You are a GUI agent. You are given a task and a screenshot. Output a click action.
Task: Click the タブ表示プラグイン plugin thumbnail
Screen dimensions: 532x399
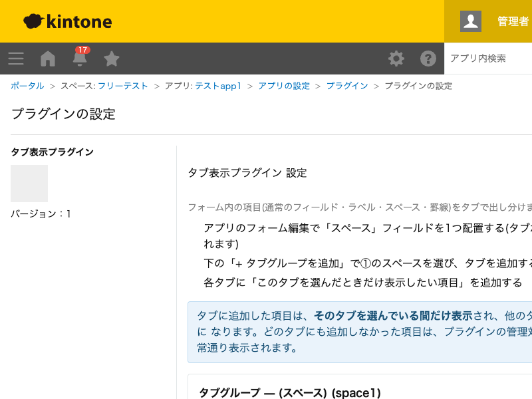tap(29, 184)
